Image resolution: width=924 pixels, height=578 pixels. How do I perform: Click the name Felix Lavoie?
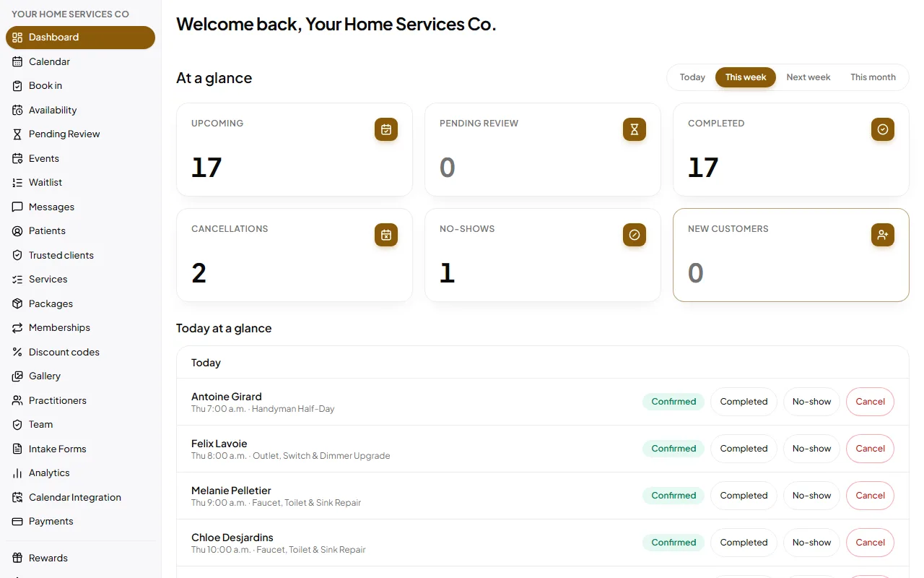pyautogui.click(x=219, y=444)
